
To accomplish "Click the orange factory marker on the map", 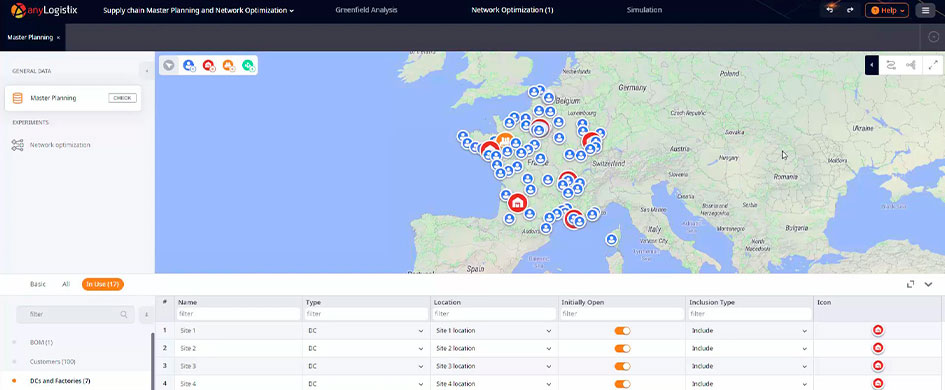I will coord(505,140).
